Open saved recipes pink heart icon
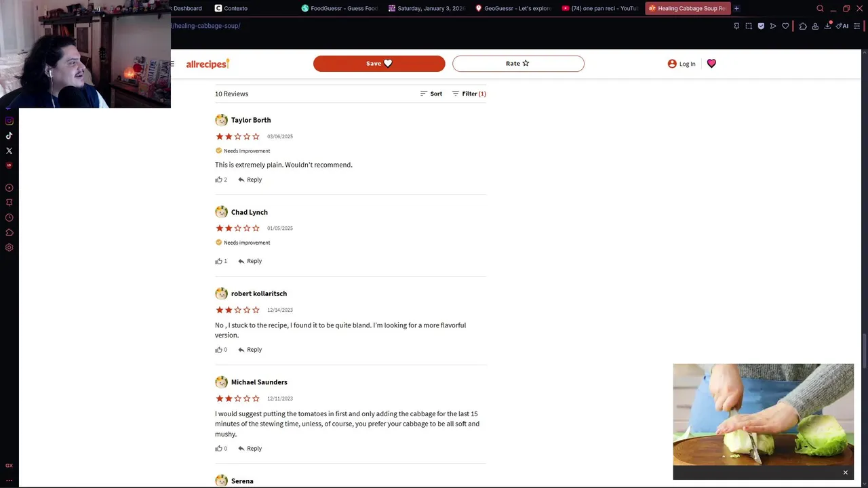 click(711, 64)
